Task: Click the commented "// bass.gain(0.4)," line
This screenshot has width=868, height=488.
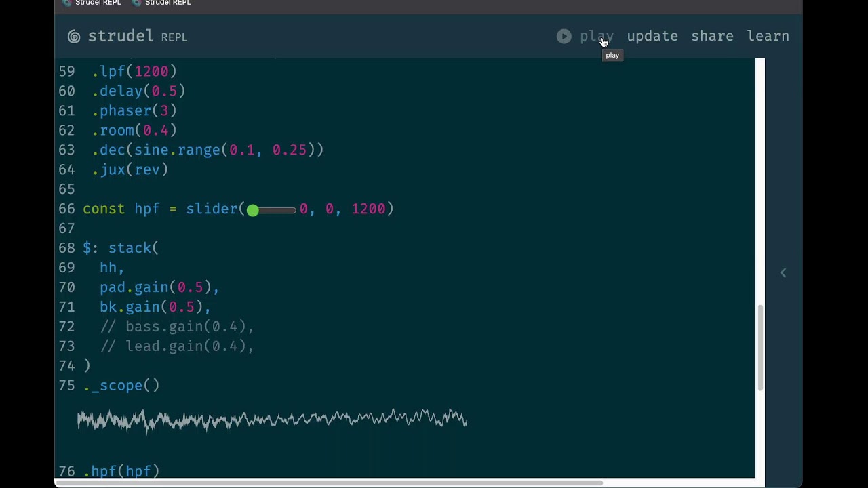Action: [x=177, y=327]
